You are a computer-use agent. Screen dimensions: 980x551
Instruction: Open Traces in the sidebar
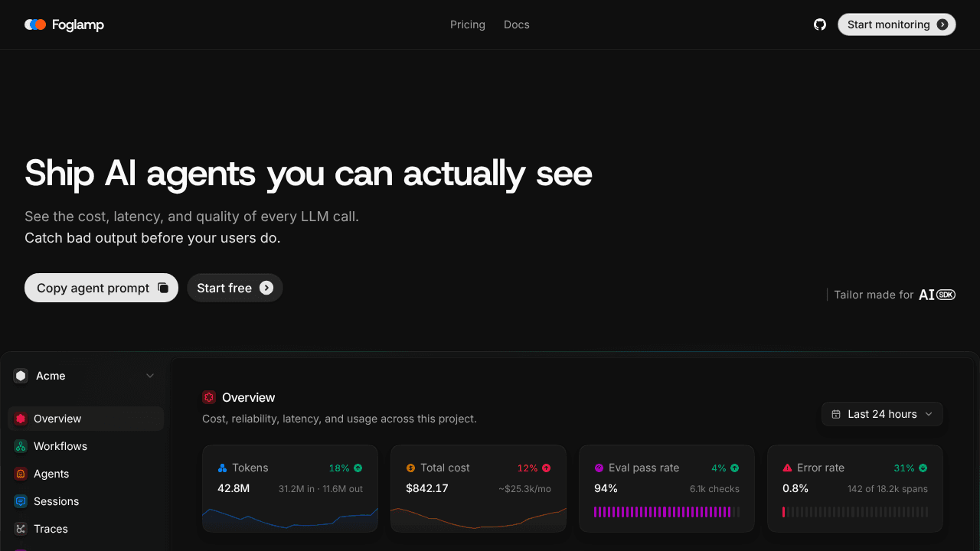[86, 529]
